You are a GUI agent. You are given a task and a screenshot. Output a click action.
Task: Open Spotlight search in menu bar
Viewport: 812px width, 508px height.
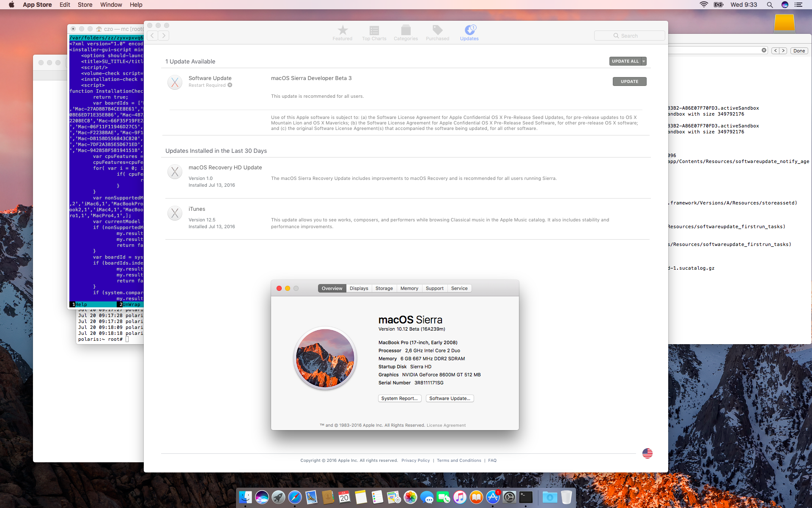[770, 5]
